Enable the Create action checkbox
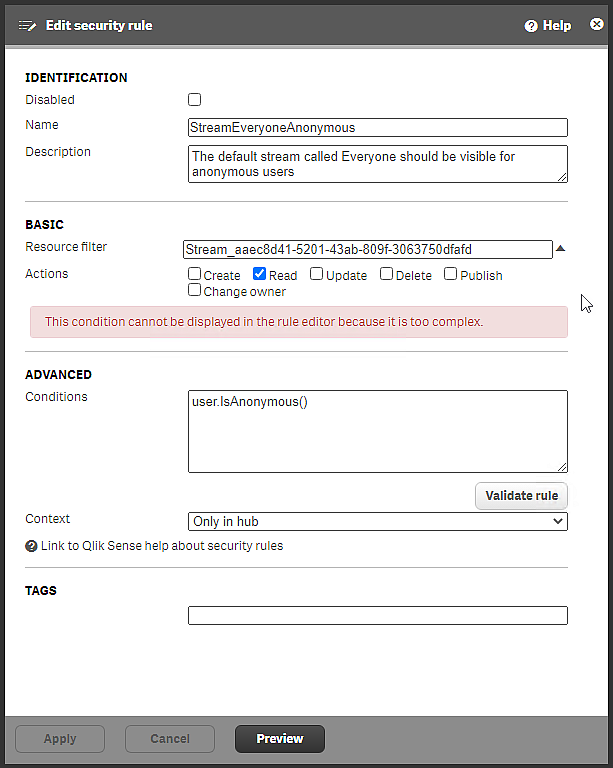The image size is (613, 768). (x=195, y=274)
